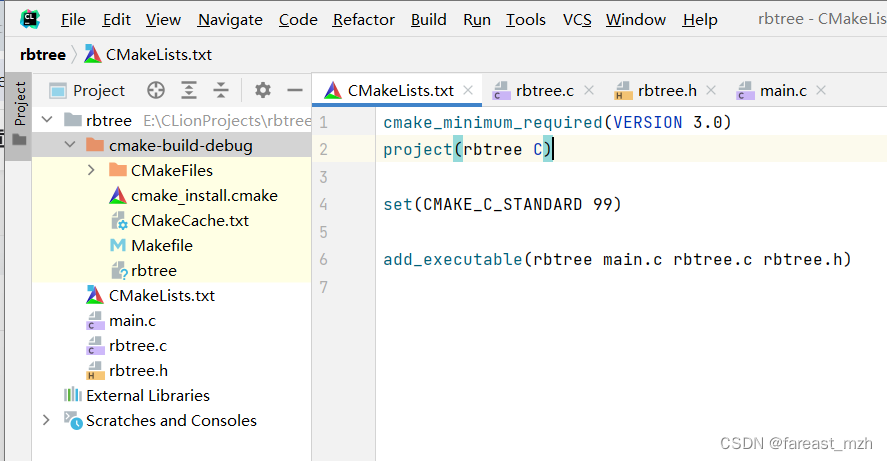Open the Refactor menu

363,19
